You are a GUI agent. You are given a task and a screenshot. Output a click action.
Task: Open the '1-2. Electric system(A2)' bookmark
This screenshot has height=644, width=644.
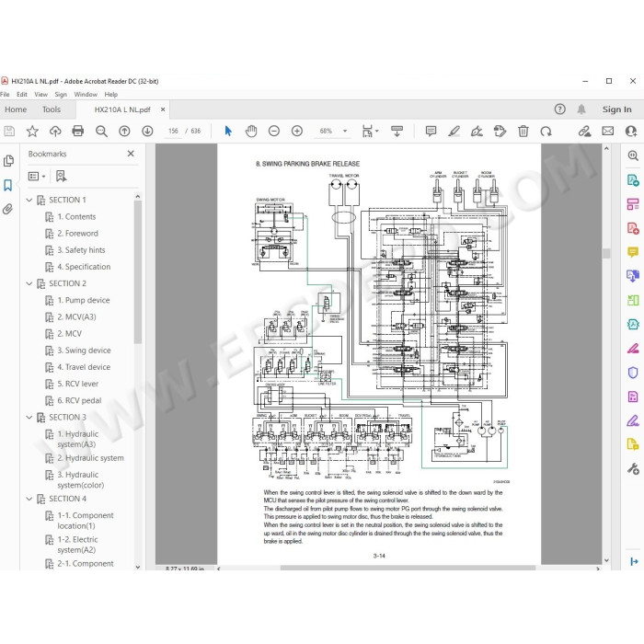click(x=77, y=545)
